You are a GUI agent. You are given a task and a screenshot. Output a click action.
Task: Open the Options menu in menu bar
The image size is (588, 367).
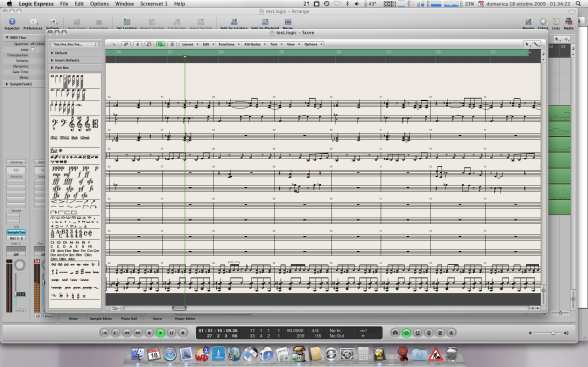pyautogui.click(x=99, y=4)
